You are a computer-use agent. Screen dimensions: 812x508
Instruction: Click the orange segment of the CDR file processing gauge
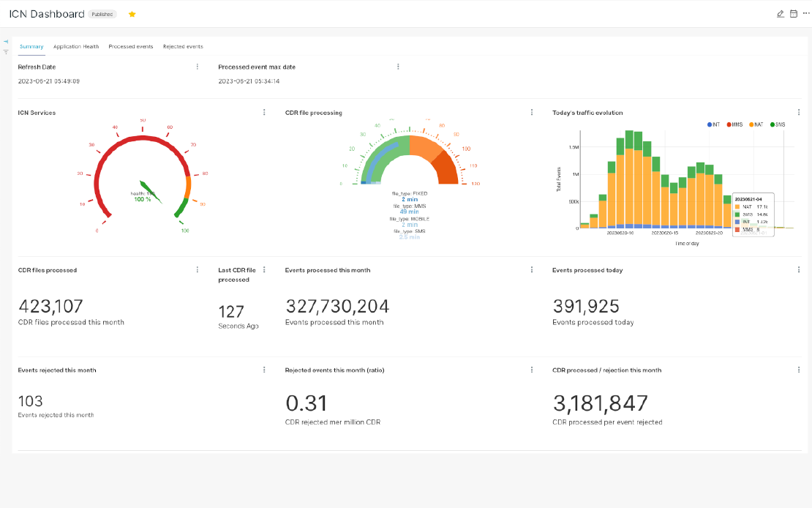[x=426, y=146]
